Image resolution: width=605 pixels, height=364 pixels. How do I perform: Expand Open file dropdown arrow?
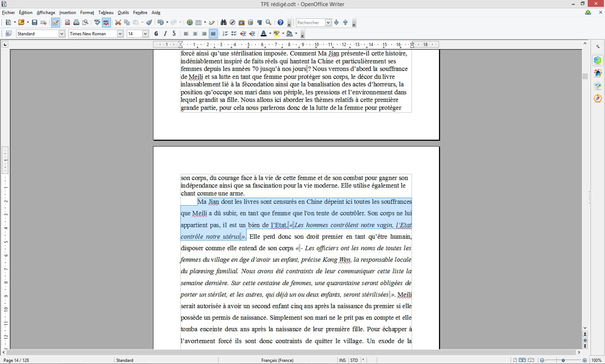point(28,23)
